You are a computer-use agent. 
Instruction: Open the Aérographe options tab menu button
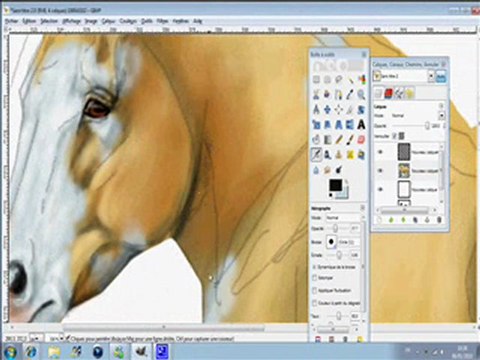pos(363,208)
